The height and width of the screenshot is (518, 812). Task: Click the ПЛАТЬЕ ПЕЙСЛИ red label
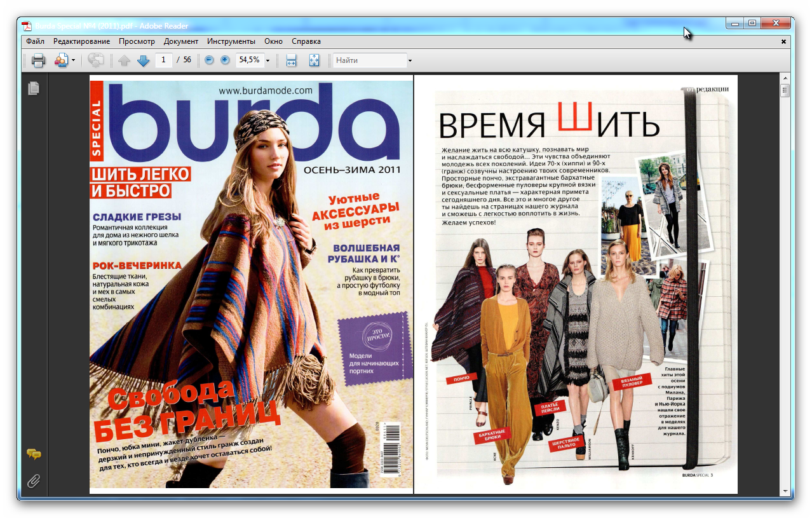(549, 407)
